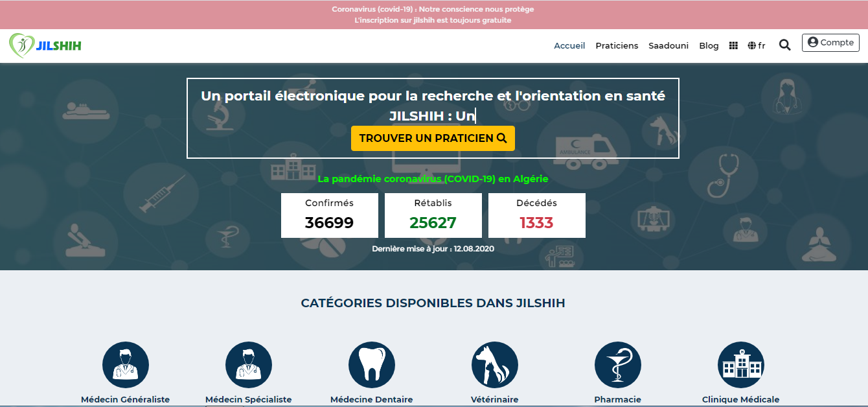The width and height of the screenshot is (868, 407).
Task: Select the Pharmacie cup icon
Action: [618, 365]
